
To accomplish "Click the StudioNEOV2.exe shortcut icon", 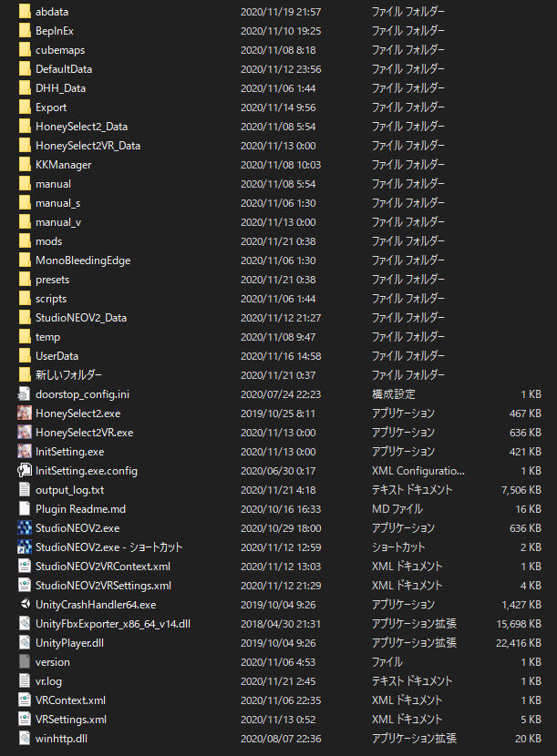I will coord(24,547).
